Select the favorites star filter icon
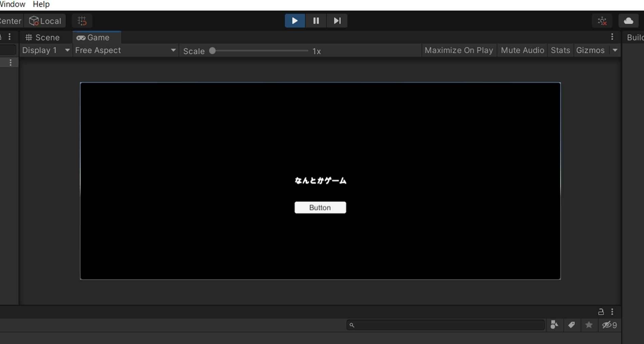This screenshot has height=344, width=644. (589, 325)
